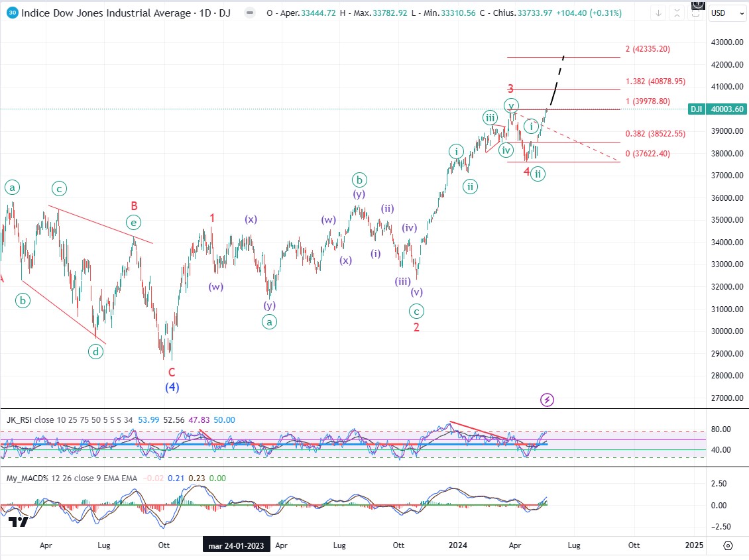
Task: Click the 27000.00 price axis label
Action: [727, 398]
